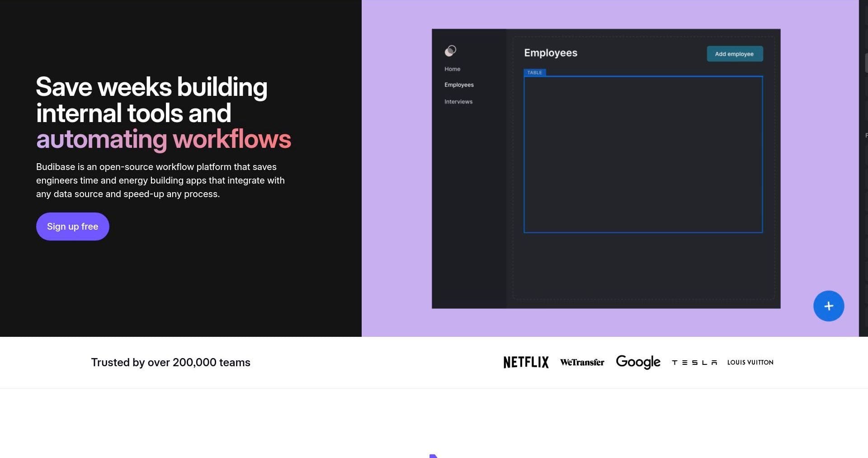Click the blue plus floating button
Viewport: 868px width, 458px height.
point(829,306)
